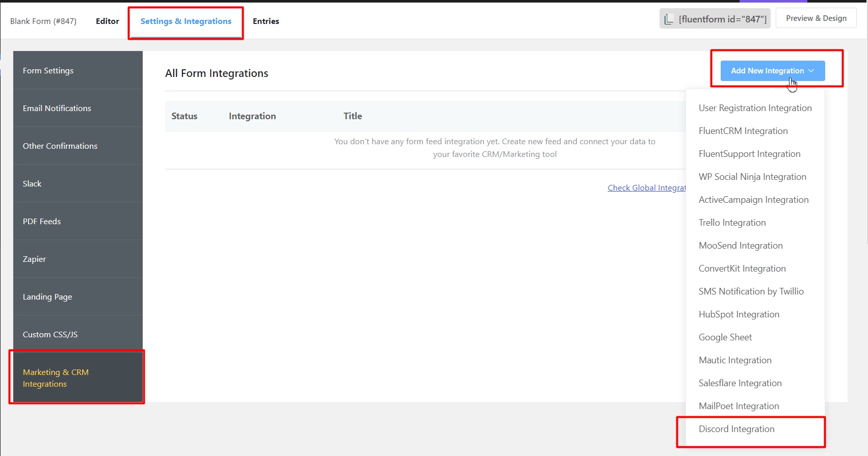
Task: Select Email Notifications sidebar item
Action: point(78,108)
